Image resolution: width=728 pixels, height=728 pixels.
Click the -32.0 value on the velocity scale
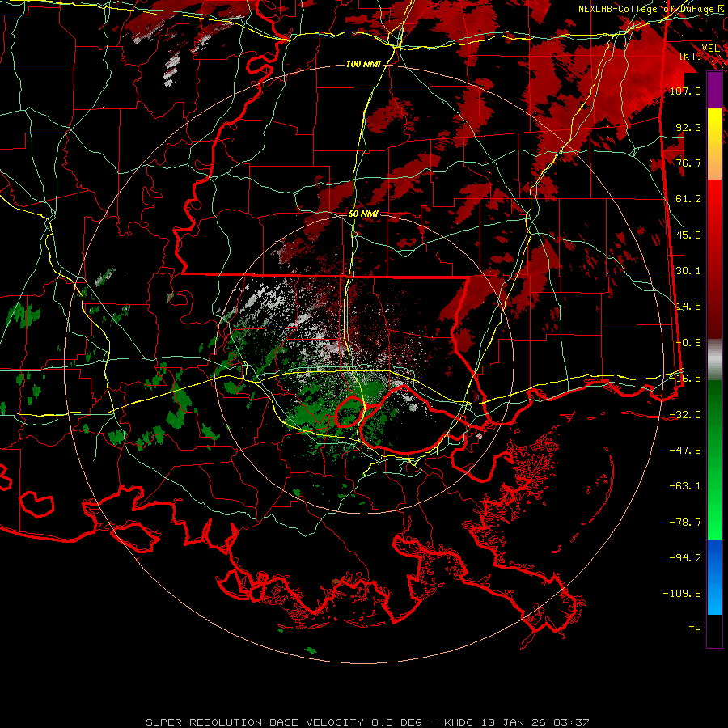pos(685,415)
